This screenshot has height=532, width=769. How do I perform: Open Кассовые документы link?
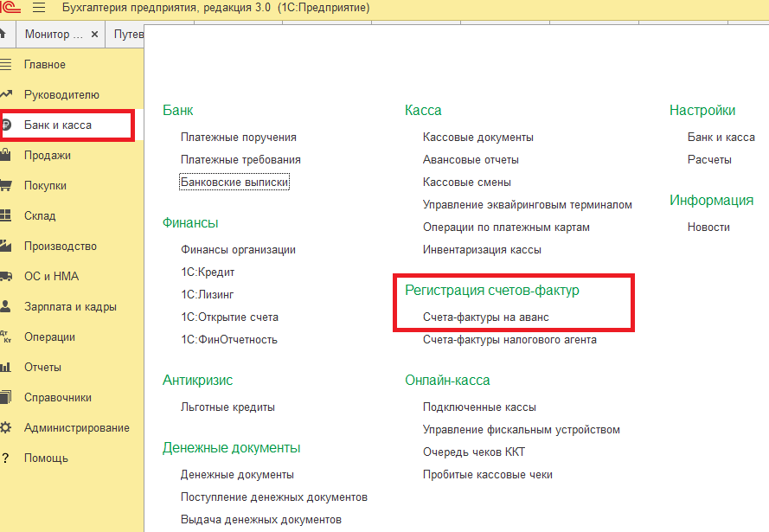(477, 138)
